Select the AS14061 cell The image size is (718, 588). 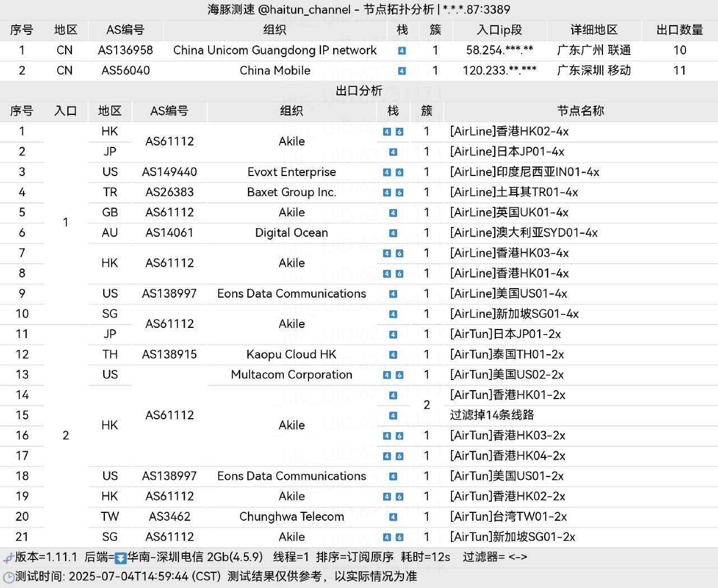pyautogui.click(x=169, y=233)
